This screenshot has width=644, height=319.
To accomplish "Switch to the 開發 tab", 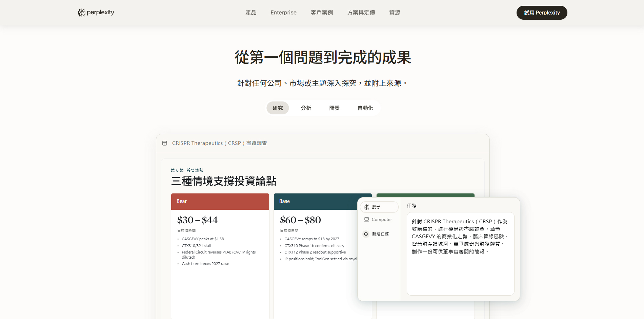I will 335,108.
